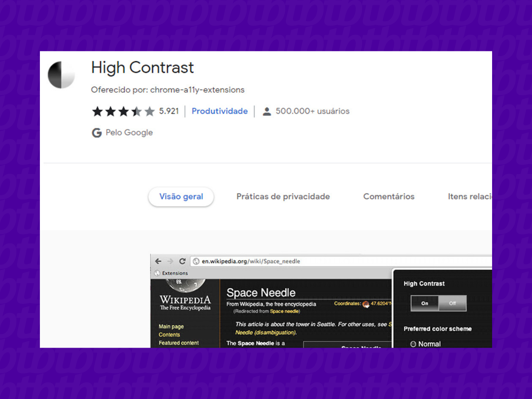Open the 5.921 ratings count
The image size is (532, 399).
tap(169, 111)
